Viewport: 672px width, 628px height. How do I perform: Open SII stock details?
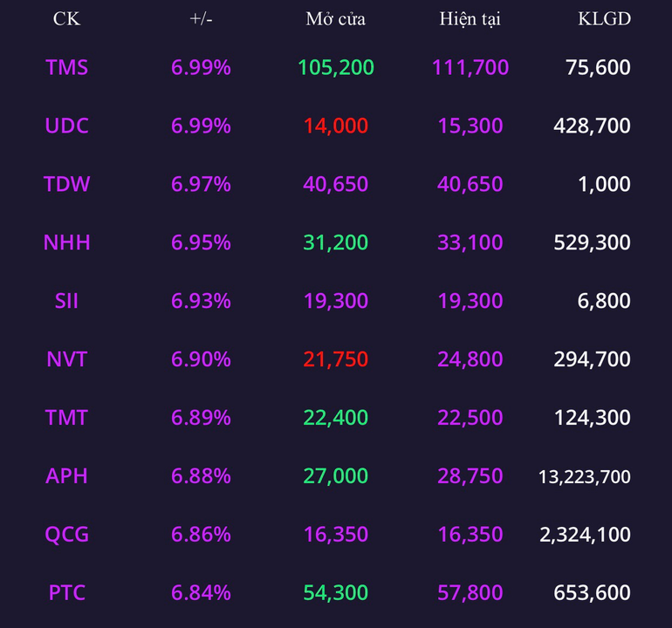pyautogui.click(x=67, y=300)
